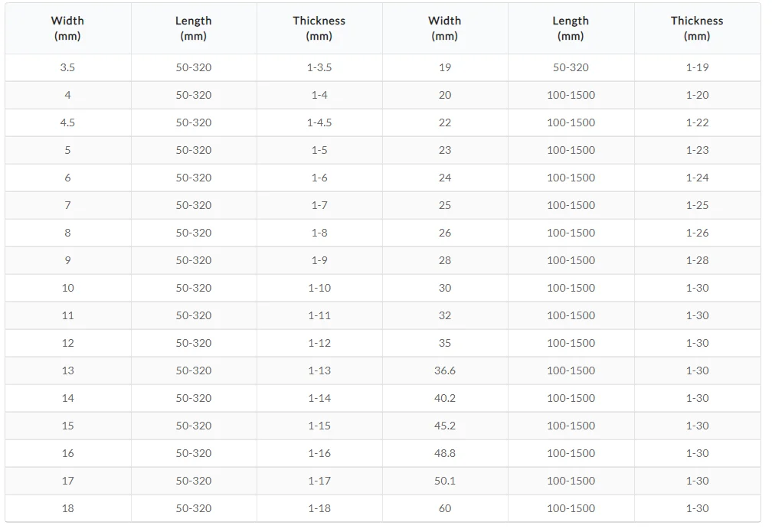This screenshot has width=772, height=532.
Task: Click the thickness value 1-22
Action: [x=697, y=122]
